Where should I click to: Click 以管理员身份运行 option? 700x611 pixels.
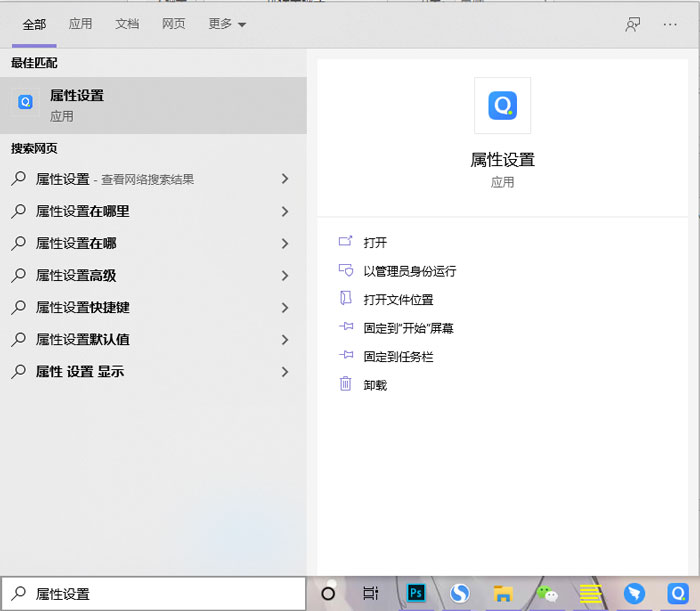pos(409,271)
